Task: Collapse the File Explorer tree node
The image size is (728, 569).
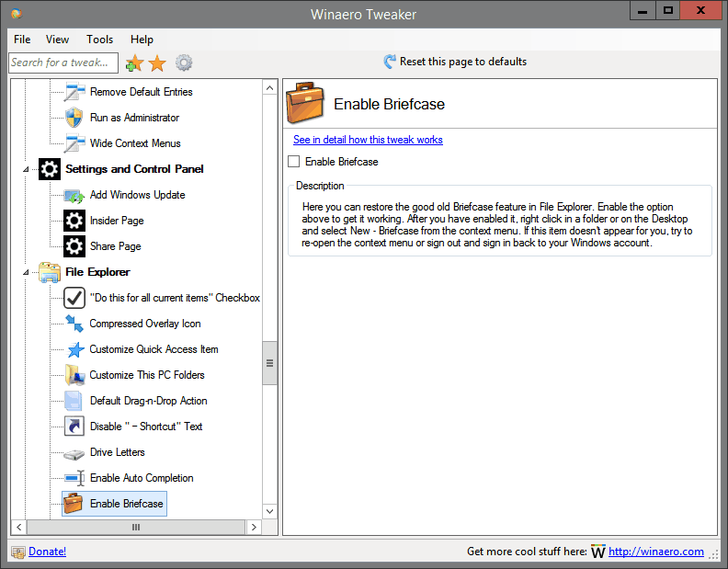Action: pos(27,272)
